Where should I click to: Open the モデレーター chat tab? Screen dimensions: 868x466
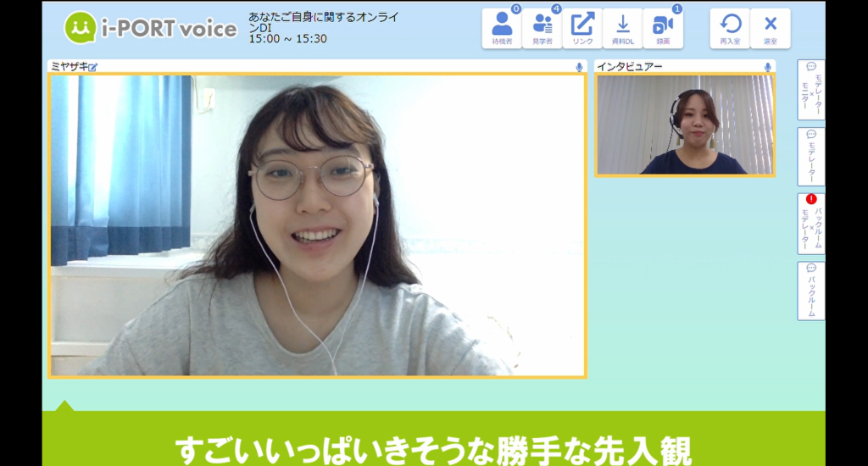point(810,157)
